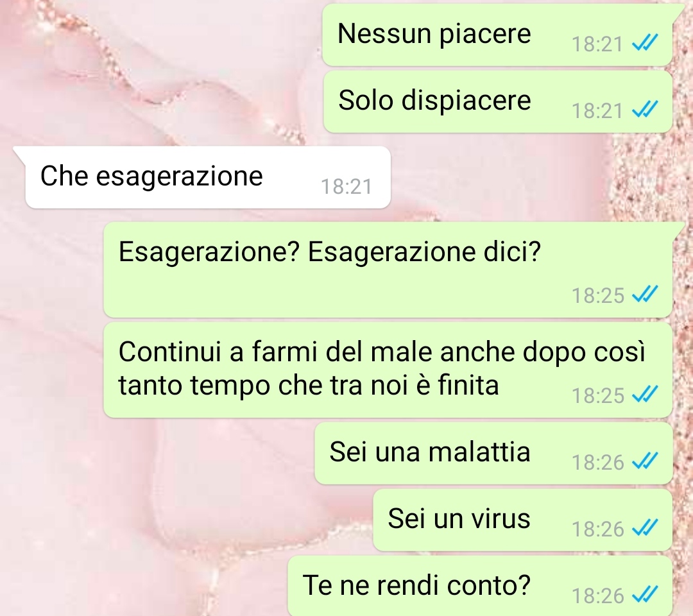Tap the 18:26 timestamp of "Sei un virus"
Image resolution: width=693 pixels, height=616 pixels.
(x=597, y=529)
